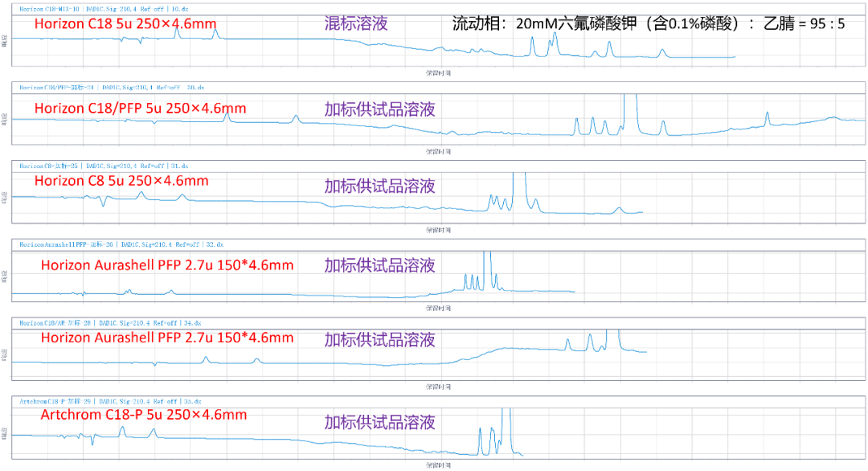Click '加标供试品溶液' in the 34.dx panel

click(379, 339)
